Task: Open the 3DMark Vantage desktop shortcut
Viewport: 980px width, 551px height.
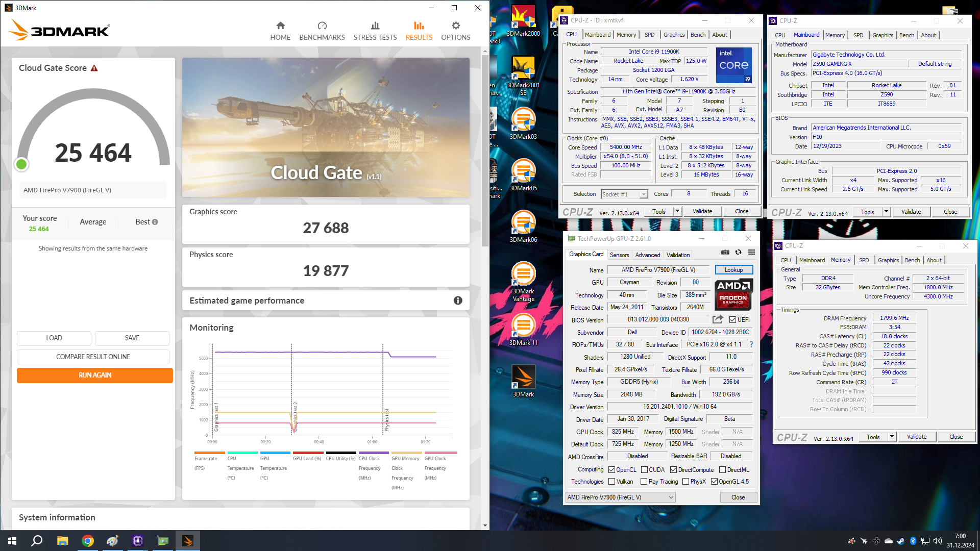Action: (x=523, y=282)
